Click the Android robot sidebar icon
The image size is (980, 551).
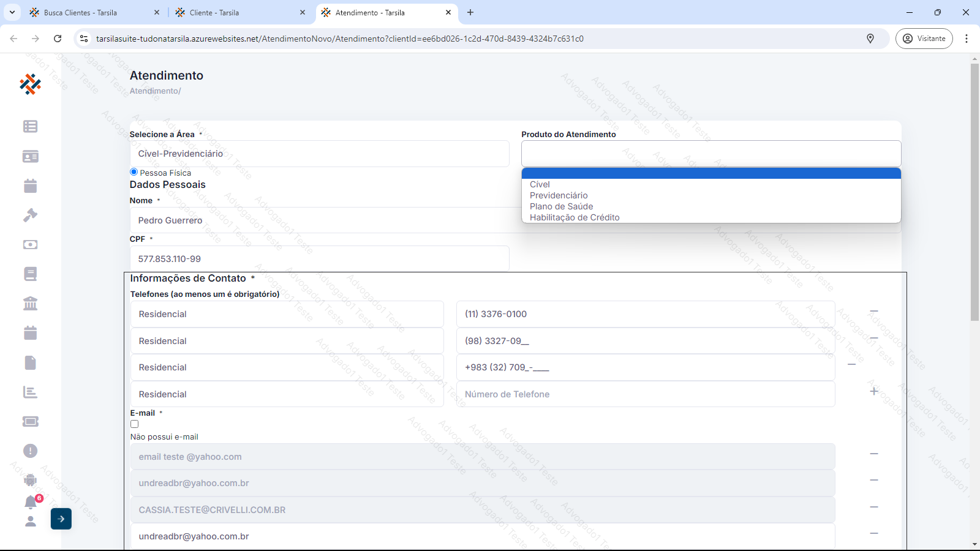(x=30, y=480)
